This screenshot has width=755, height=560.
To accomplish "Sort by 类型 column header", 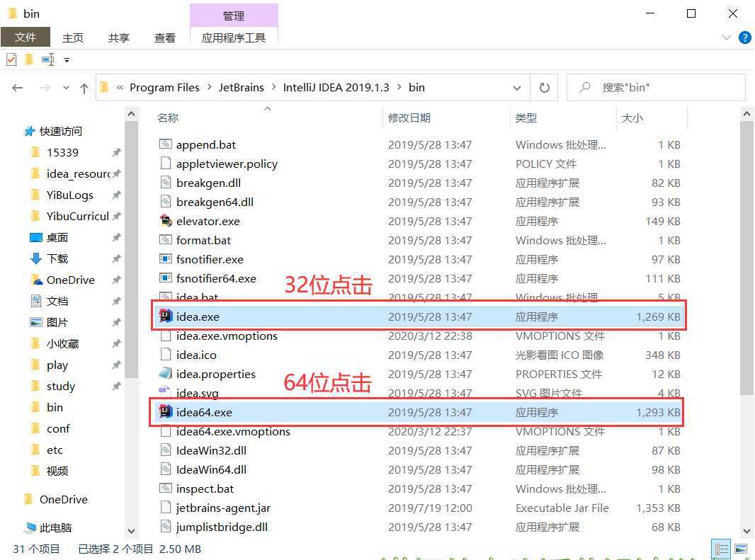I will tap(526, 118).
